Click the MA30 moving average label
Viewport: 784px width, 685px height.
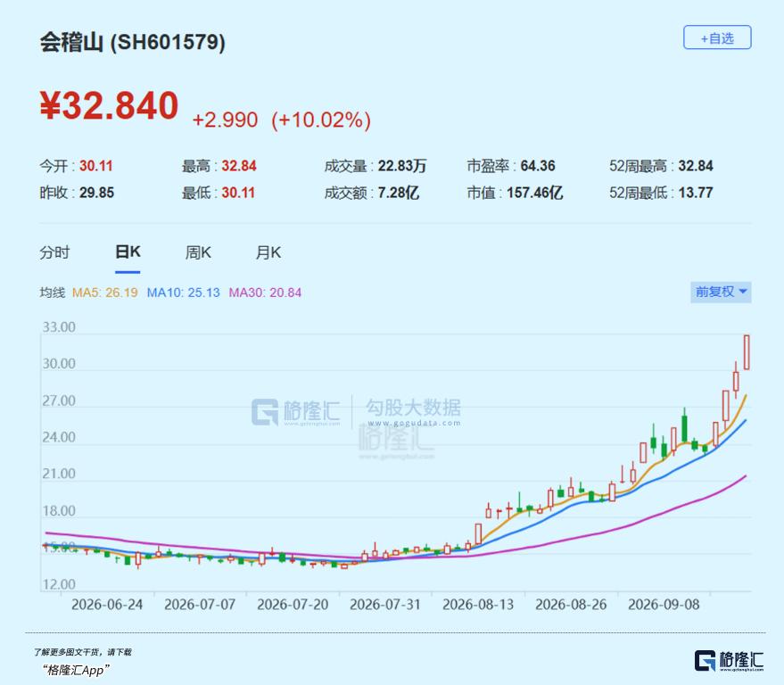click(x=265, y=293)
